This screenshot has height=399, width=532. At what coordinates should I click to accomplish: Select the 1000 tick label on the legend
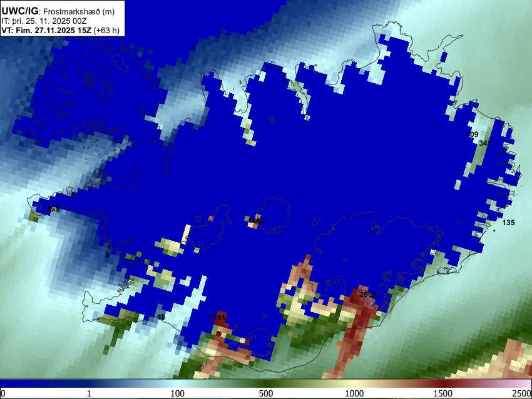point(354,393)
